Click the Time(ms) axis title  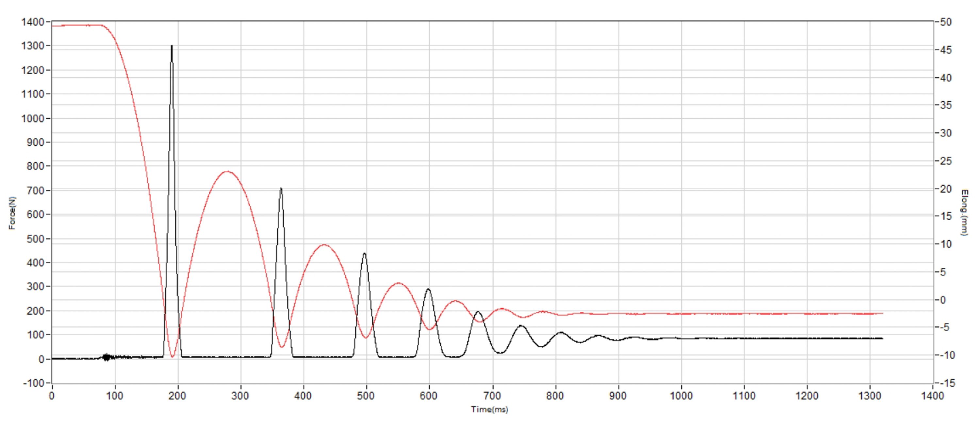click(x=490, y=410)
